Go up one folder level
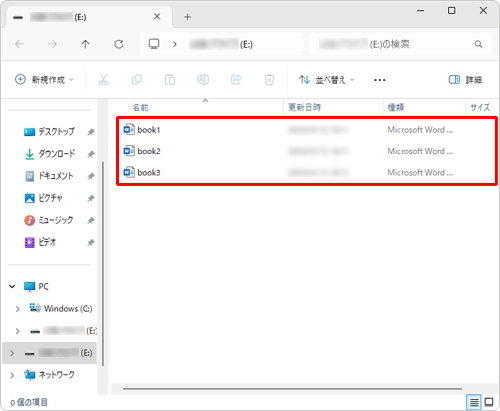500x411 pixels. (x=85, y=44)
